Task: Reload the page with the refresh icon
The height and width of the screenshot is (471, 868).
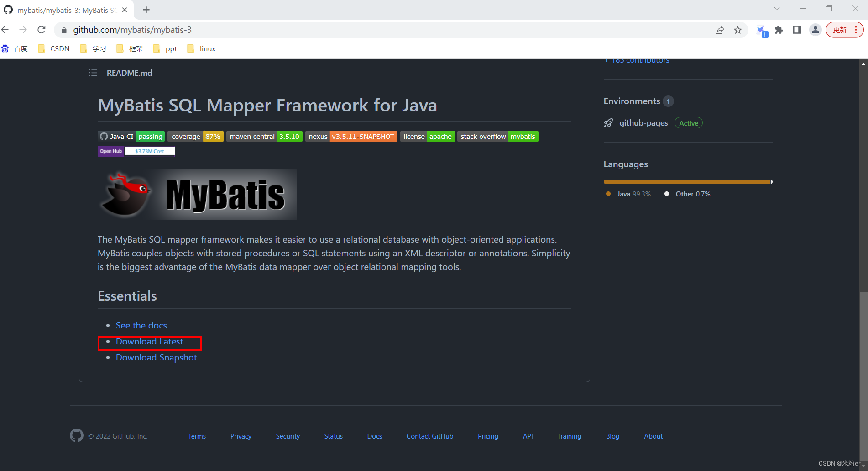Action: 42,30
